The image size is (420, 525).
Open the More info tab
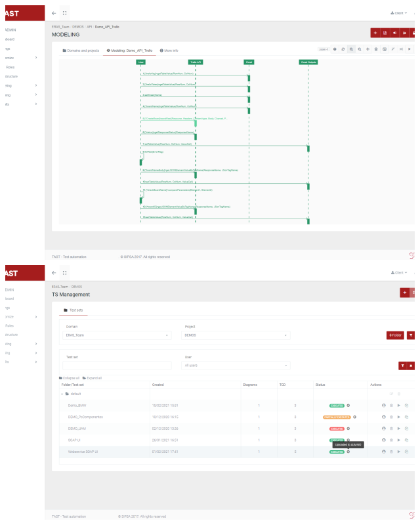coord(169,50)
